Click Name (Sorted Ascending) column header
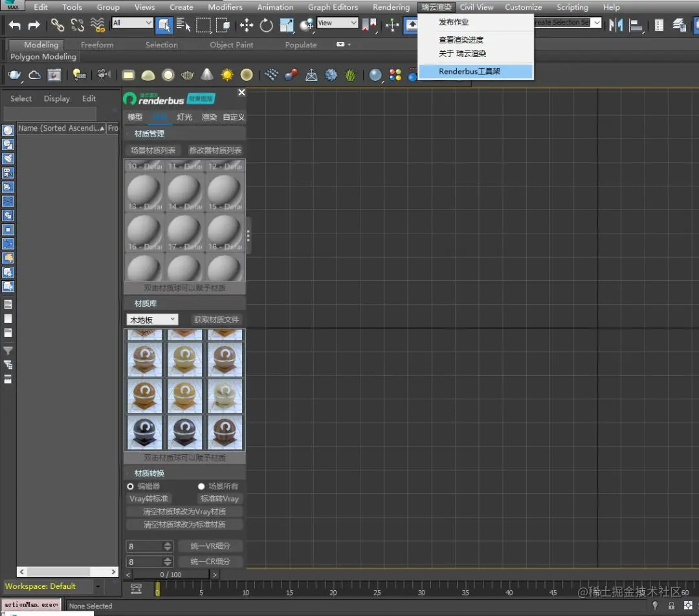699x616 pixels. pos(61,128)
